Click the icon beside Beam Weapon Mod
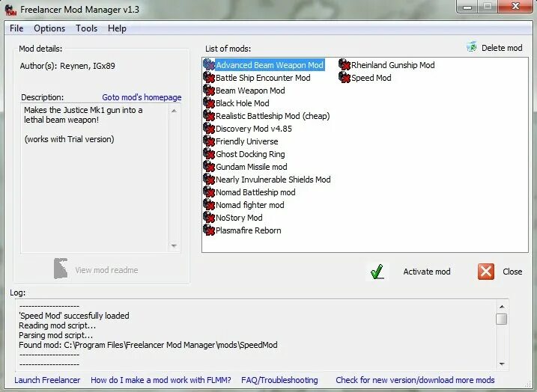The height and width of the screenshot is (392, 537). pyautogui.click(x=209, y=90)
